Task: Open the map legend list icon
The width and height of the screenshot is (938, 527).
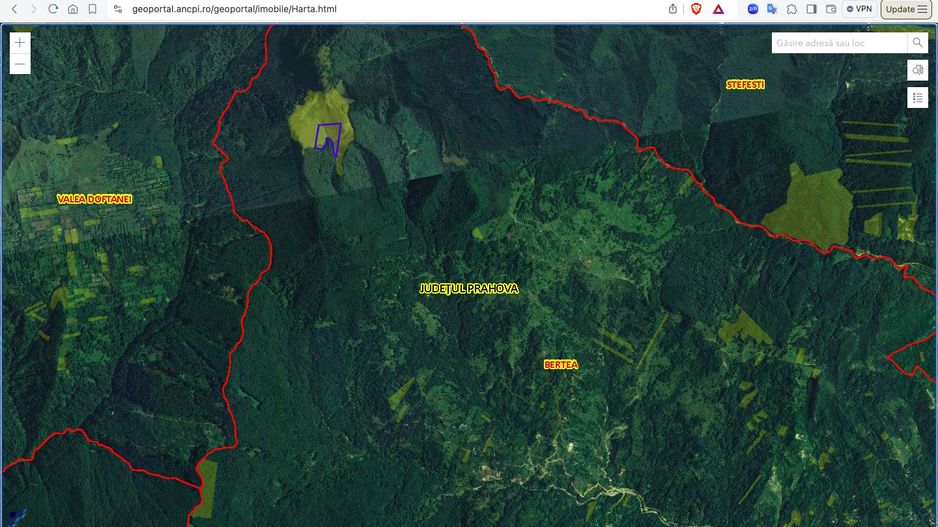Action: pos(918,98)
